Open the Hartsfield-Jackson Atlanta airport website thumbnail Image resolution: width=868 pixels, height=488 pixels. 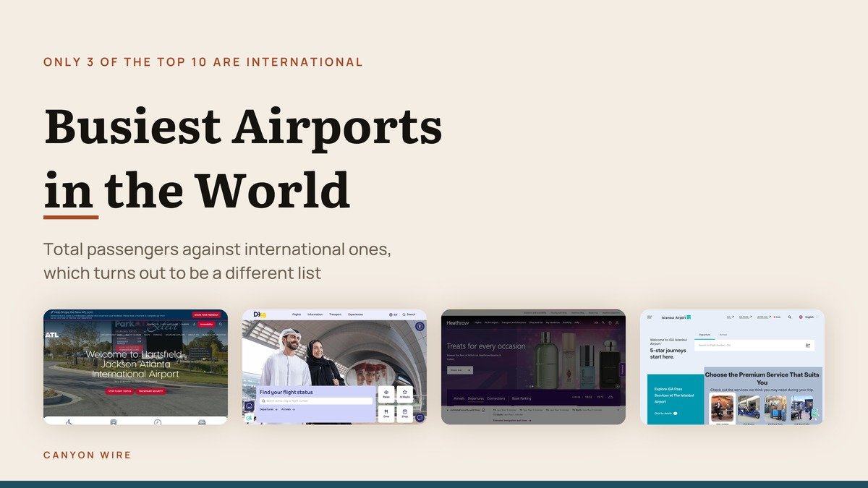click(135, 367)
